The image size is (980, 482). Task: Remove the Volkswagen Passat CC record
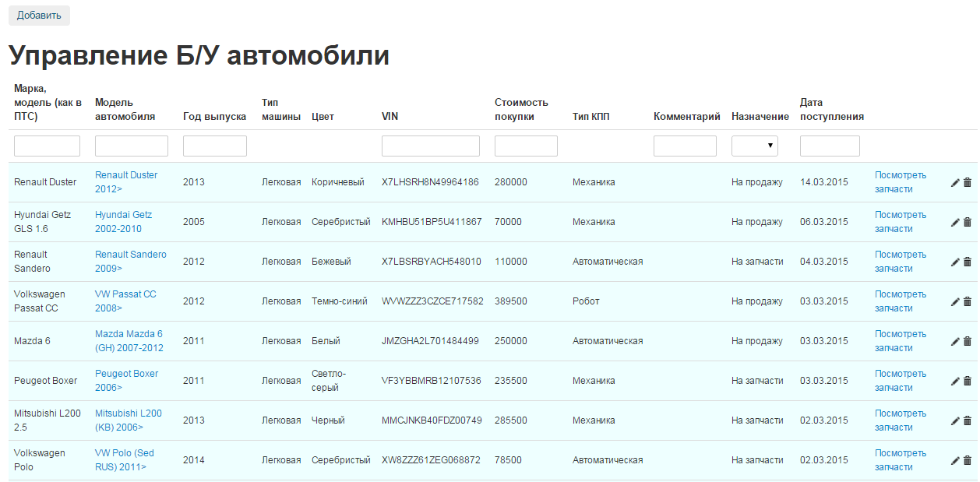point(968,301)
